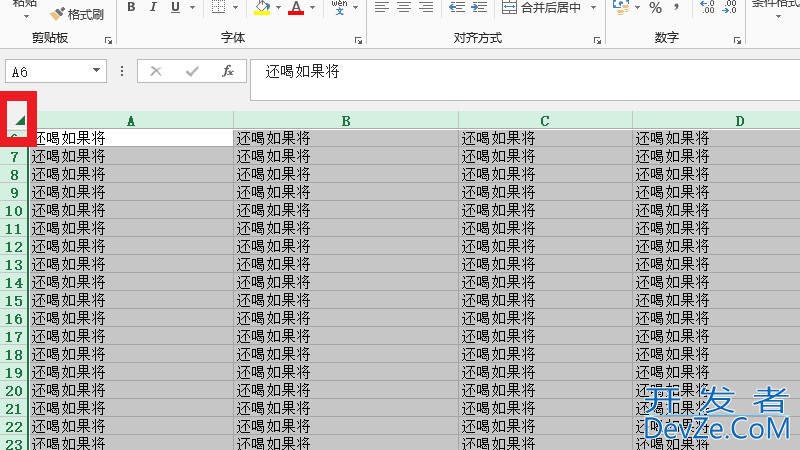Open the fill color dropdown arrow
The width and height of the screenshot is (800, 450).
[278, 8]
